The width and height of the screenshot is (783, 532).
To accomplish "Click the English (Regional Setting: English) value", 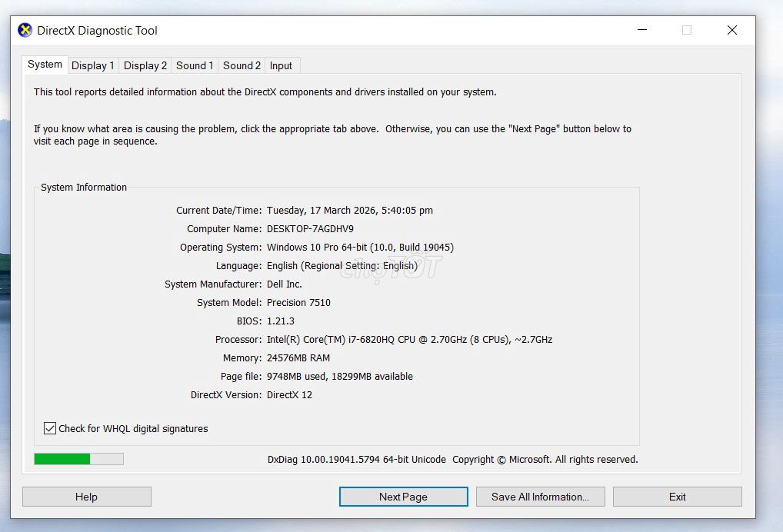I will coord(342,266).
